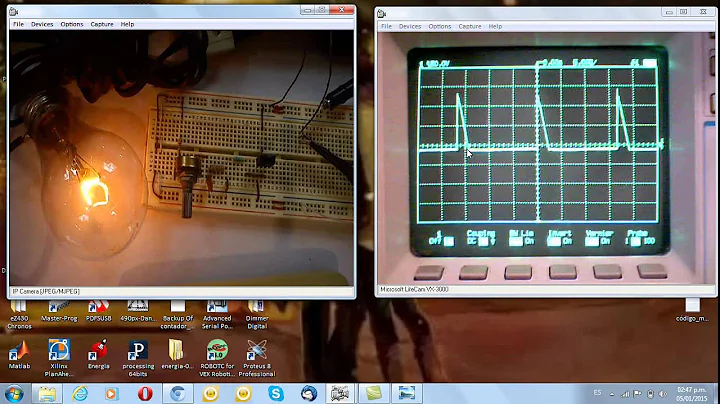720x404 pixels.
Task: Open Windows Explorer from the taskbar
Action: [47, 394]
